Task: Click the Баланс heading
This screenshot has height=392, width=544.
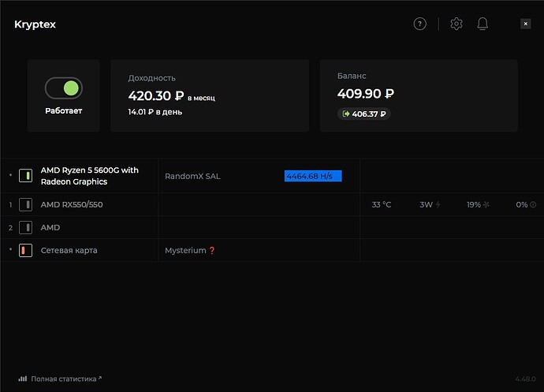Action: pos(352,76)
